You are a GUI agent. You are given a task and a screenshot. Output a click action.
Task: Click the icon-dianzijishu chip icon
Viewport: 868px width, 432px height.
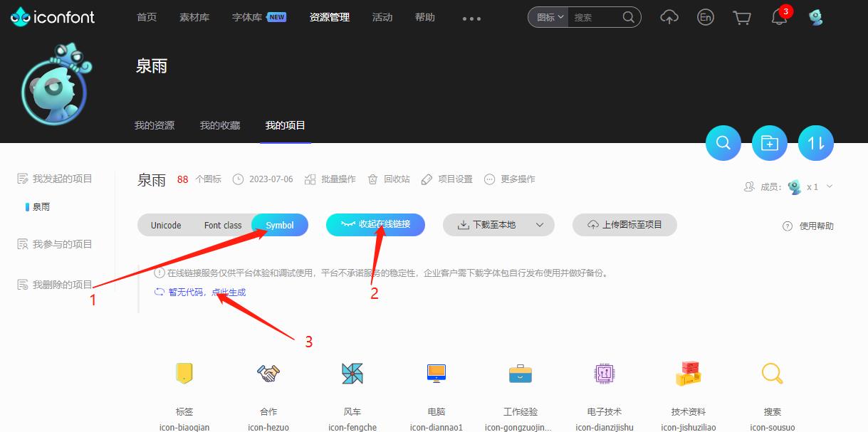604,373
